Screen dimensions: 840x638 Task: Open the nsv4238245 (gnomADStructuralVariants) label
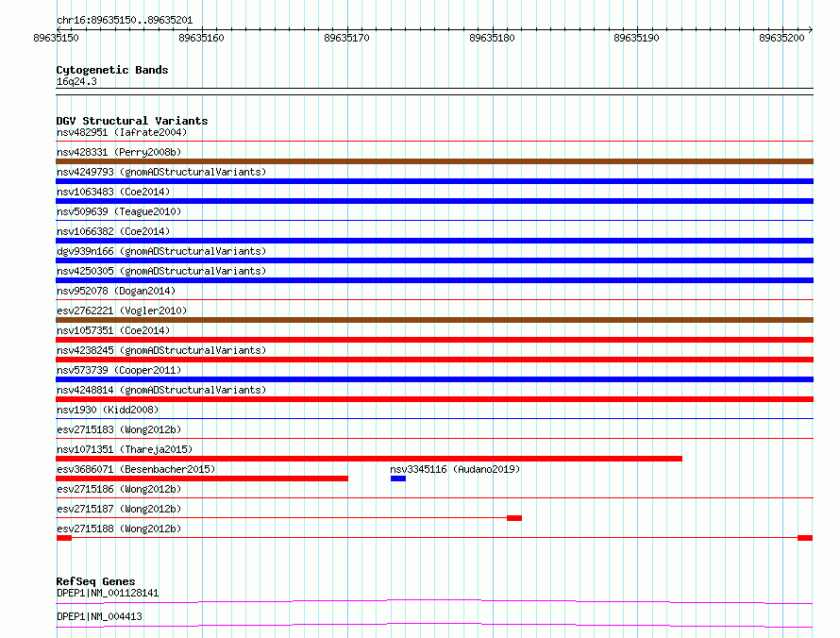[x=161, y=350]
